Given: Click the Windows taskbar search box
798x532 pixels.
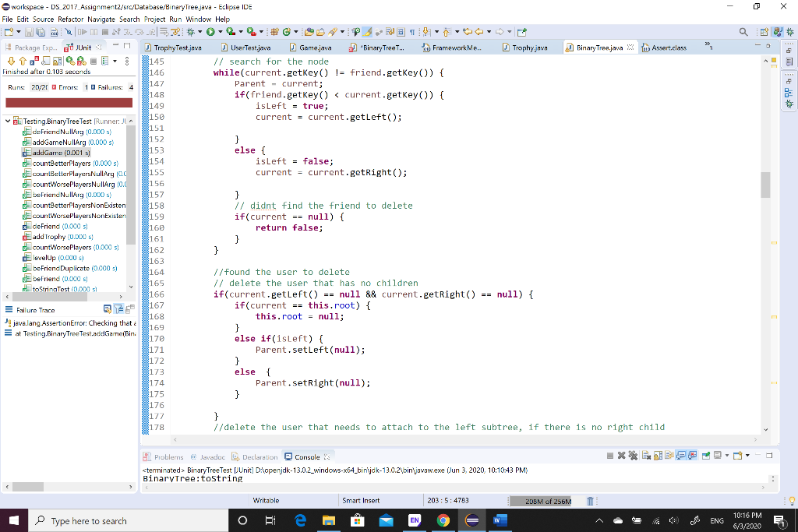Looking at the screenshot, I should click(x=129, y=521).
